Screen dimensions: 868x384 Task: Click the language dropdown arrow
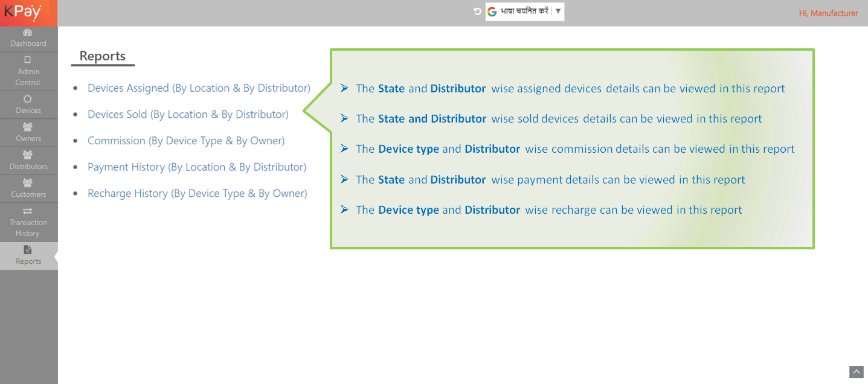(558, 11)
